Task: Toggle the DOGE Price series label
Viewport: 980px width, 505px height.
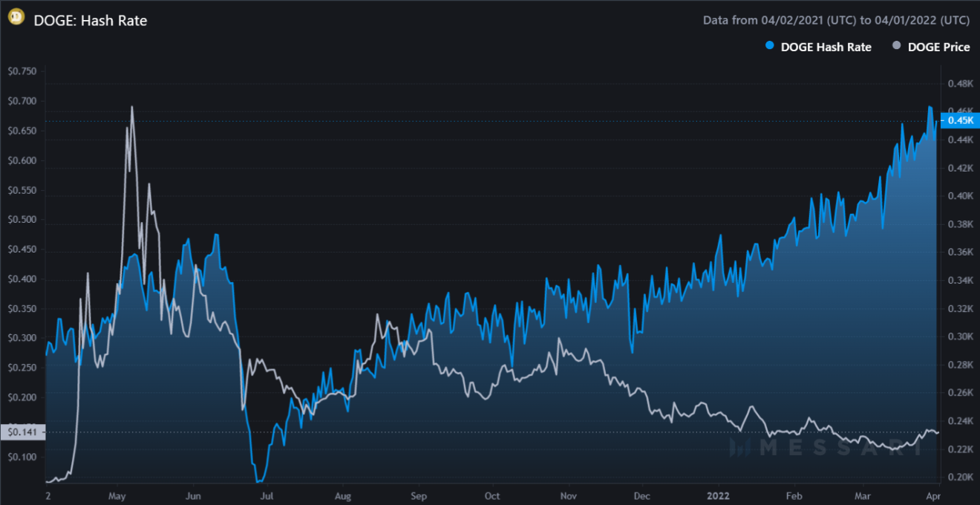Action: (x=938, y=47)
